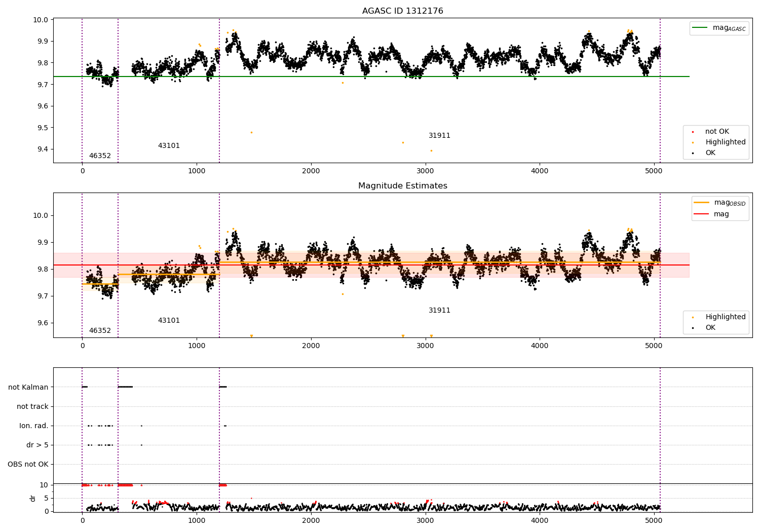760x532 pixels.
Task: Click the 3000 x-tick under the top plot
Action: 425,171
